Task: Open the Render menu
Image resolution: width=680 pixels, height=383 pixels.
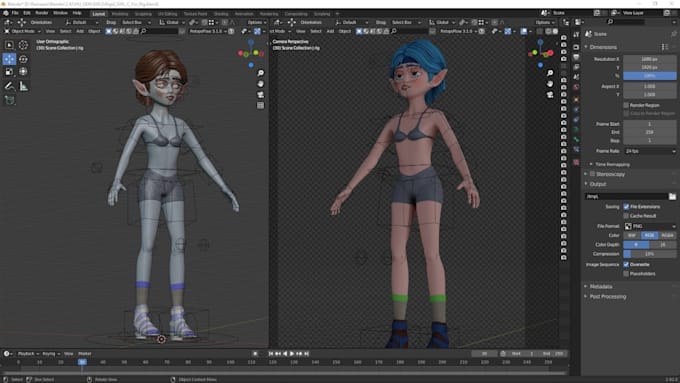Action: coord(42,13)
